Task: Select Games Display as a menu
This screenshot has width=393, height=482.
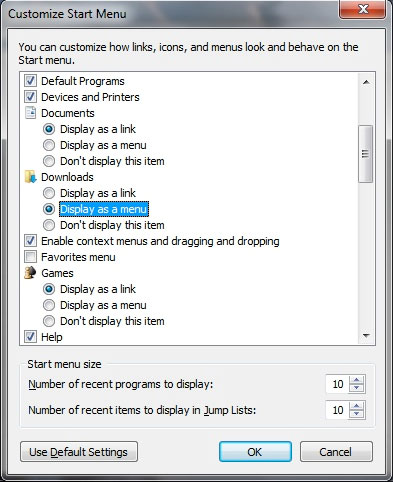Action: pos(49,305)
